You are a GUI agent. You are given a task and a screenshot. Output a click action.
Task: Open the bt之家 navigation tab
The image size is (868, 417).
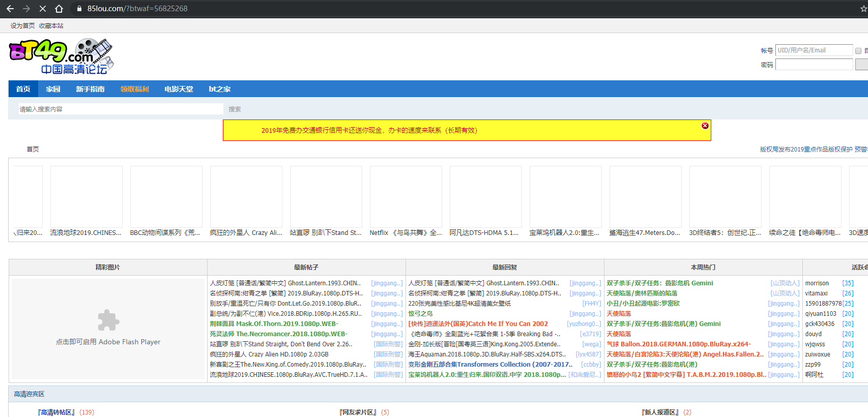coord(219,89)
